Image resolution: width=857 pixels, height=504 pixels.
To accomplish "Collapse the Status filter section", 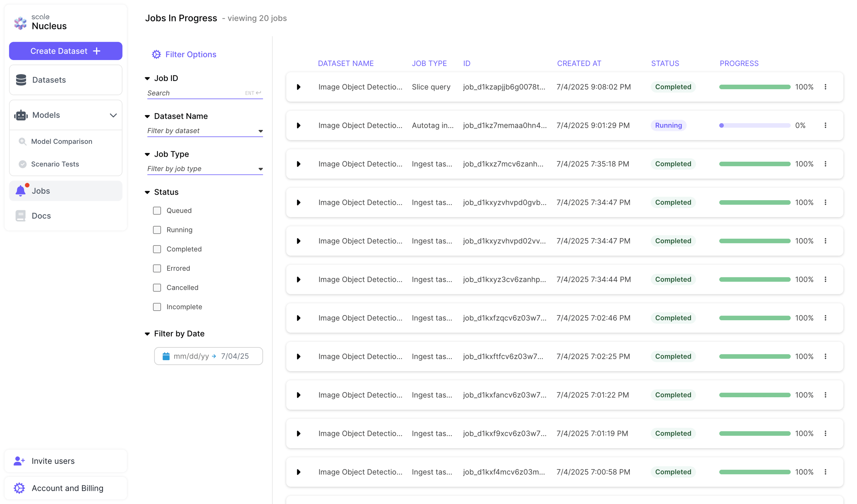I will 147,192.
